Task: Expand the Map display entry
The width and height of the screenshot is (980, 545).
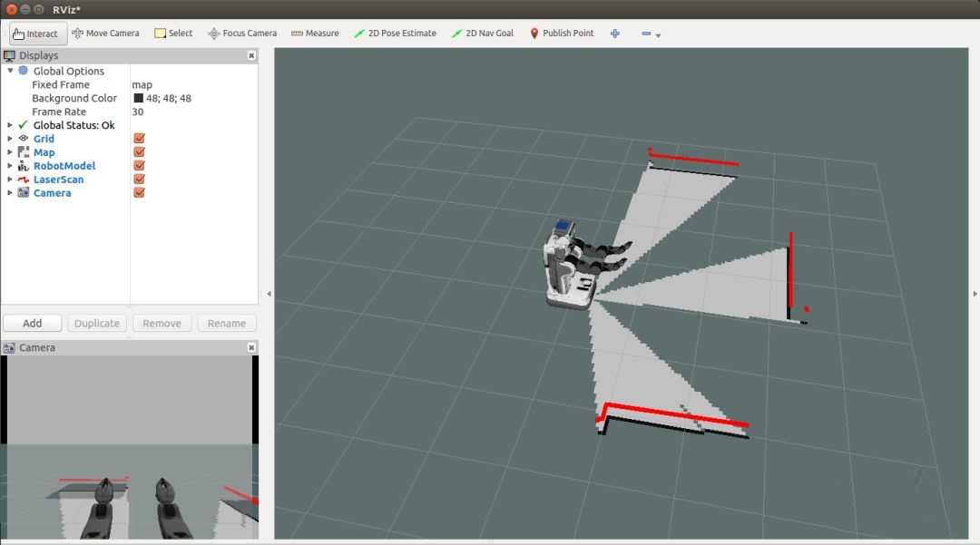Action: pos(10,152)
